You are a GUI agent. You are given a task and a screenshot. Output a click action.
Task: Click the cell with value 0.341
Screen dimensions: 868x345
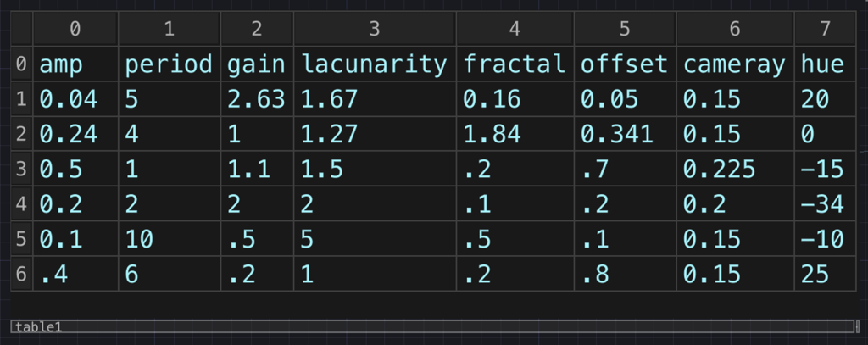click(x=625, y=134)
